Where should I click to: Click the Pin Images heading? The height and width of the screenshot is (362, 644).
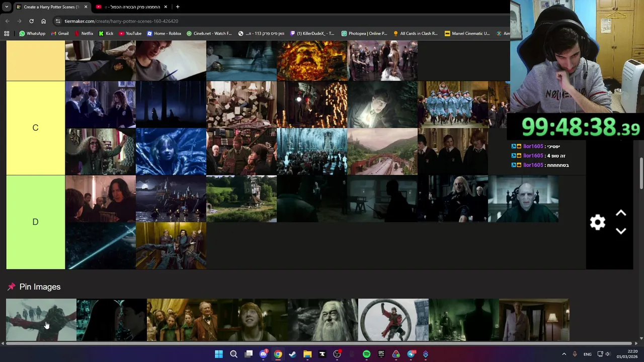coord(40,287)
